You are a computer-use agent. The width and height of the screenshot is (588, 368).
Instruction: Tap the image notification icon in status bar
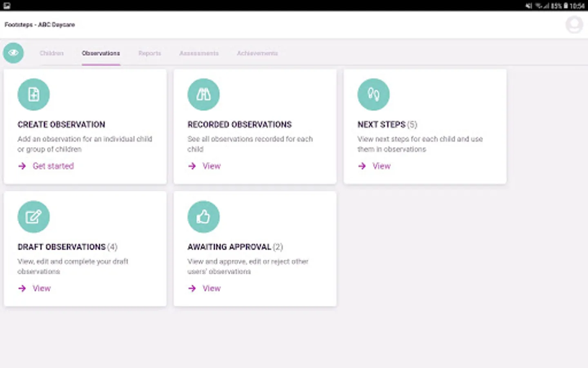tap(7, 6)
